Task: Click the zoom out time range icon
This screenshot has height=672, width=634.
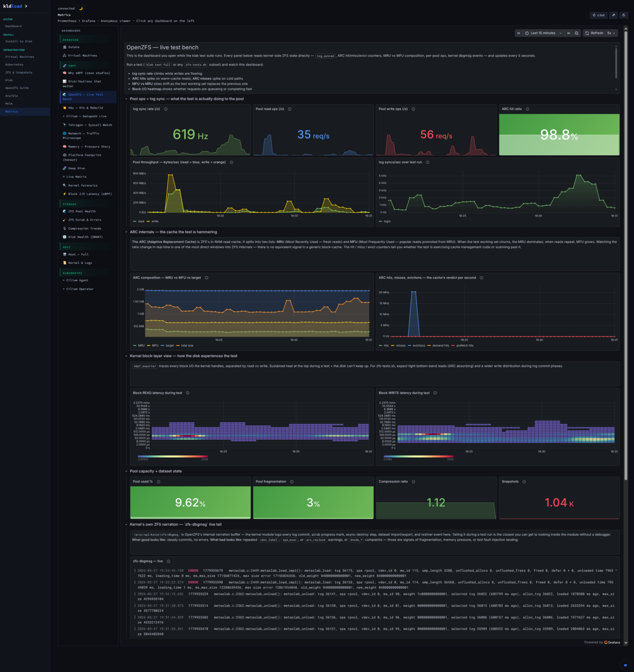Action: pos(576,33)
